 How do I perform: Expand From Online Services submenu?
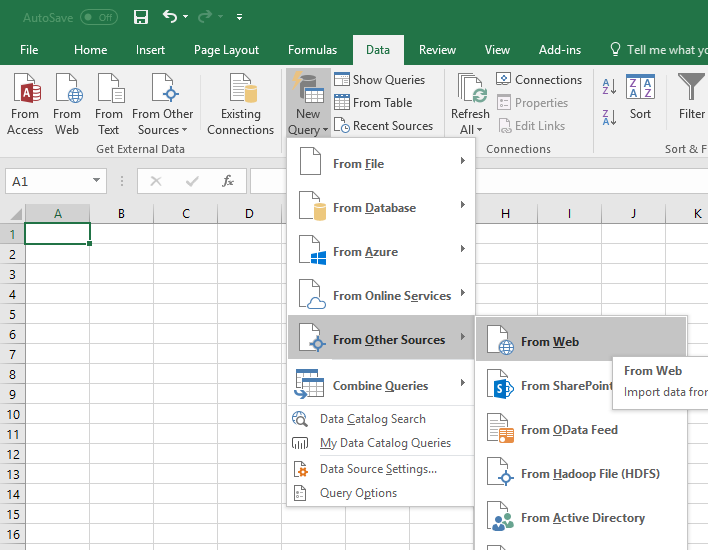coord(382,293)
